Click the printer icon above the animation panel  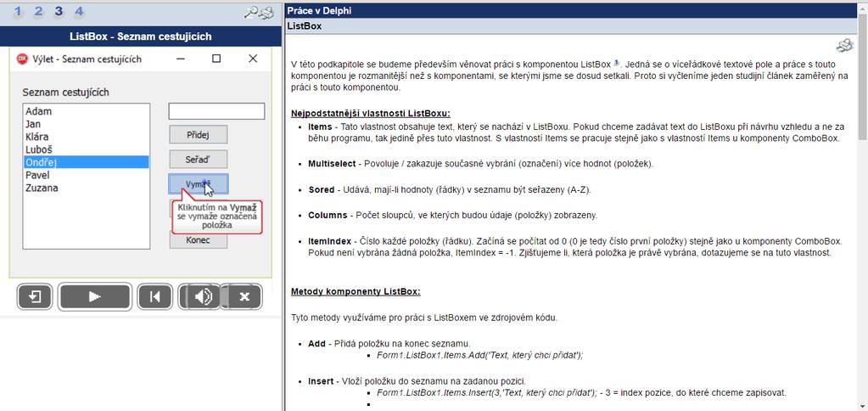pyautogui.click(x=267, y=12)
